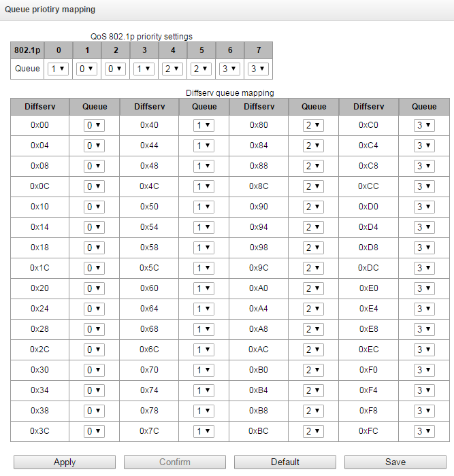
Task: Expand queue dropdown for Diffserv 0x1C
Action: 94,269
